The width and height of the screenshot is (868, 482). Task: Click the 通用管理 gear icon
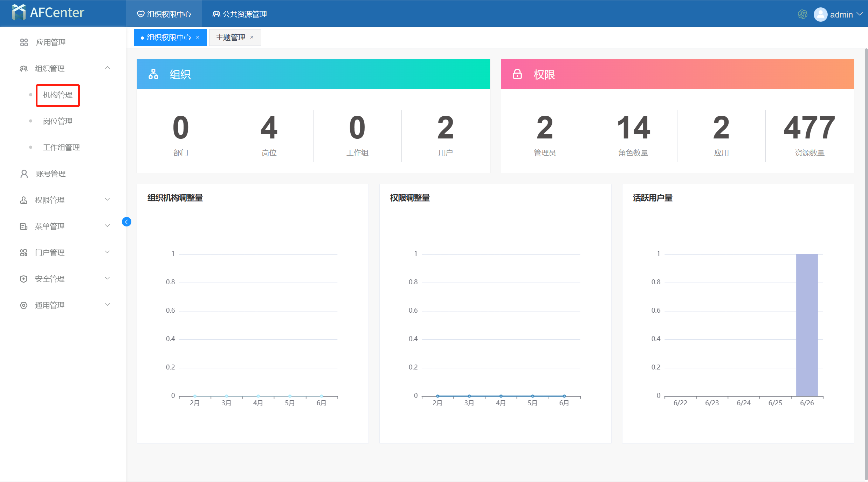[23, 305]
